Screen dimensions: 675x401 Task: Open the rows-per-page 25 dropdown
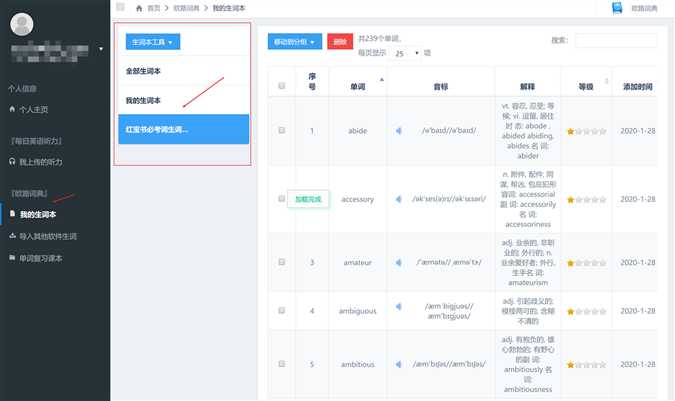pyautogui.click(x=406, y=53)
